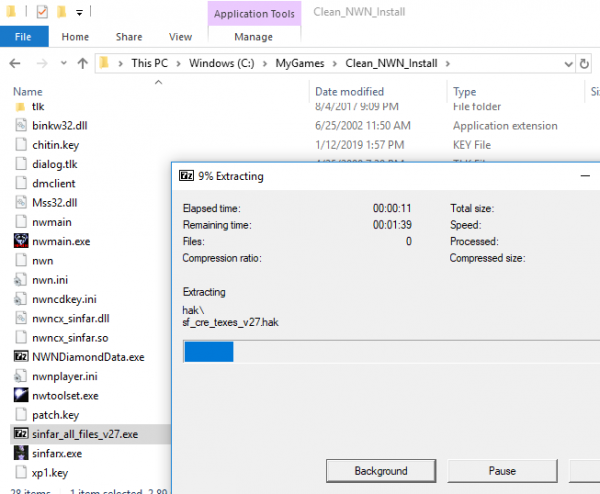Click the dmclient file icon
Viewport: 600px width, 494px height.
[x=21, y=183]
